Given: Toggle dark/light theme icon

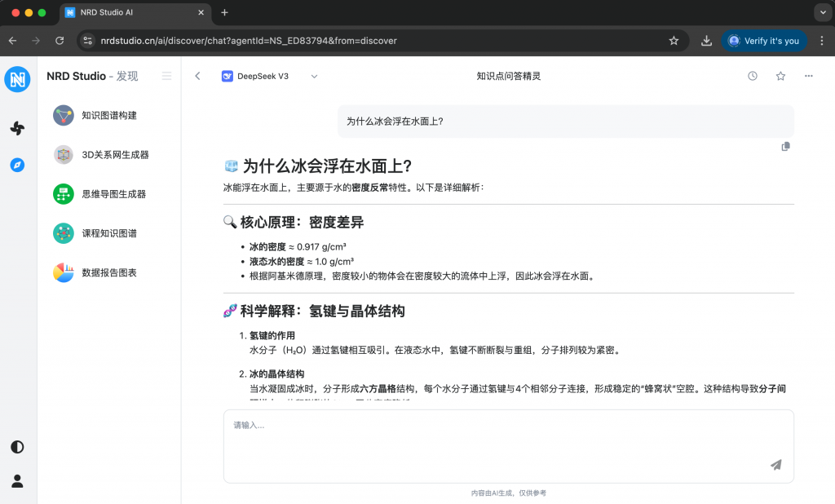Looking at the screenshot, I should coord(17,447).
